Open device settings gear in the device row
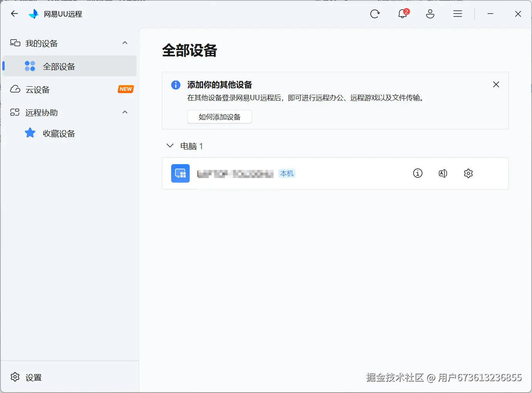Viewport: 532px width, 393px height. click(x=468, y=173)
